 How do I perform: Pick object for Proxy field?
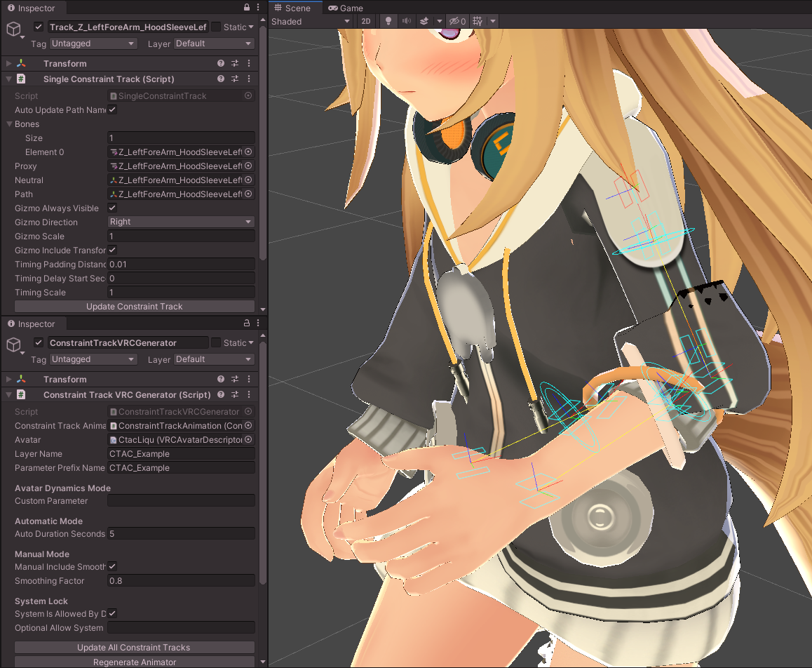(248, 166)
